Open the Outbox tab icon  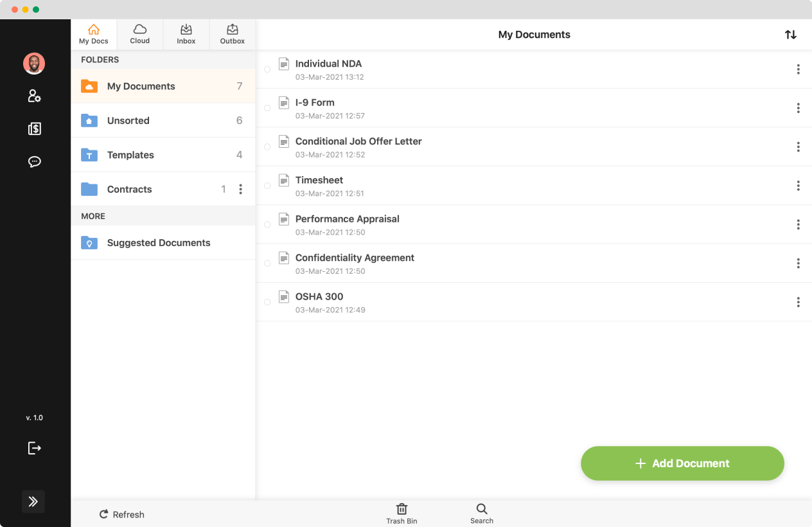232,33
